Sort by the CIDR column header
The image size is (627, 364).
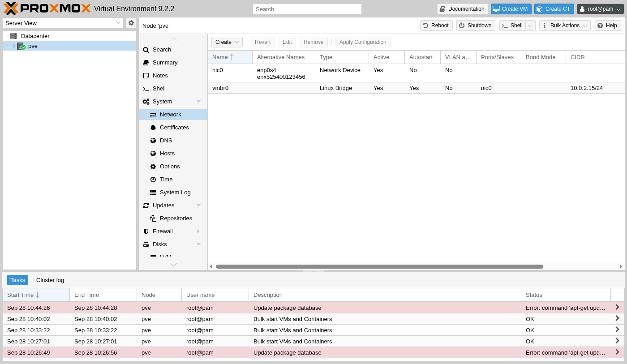click(595, 57)
